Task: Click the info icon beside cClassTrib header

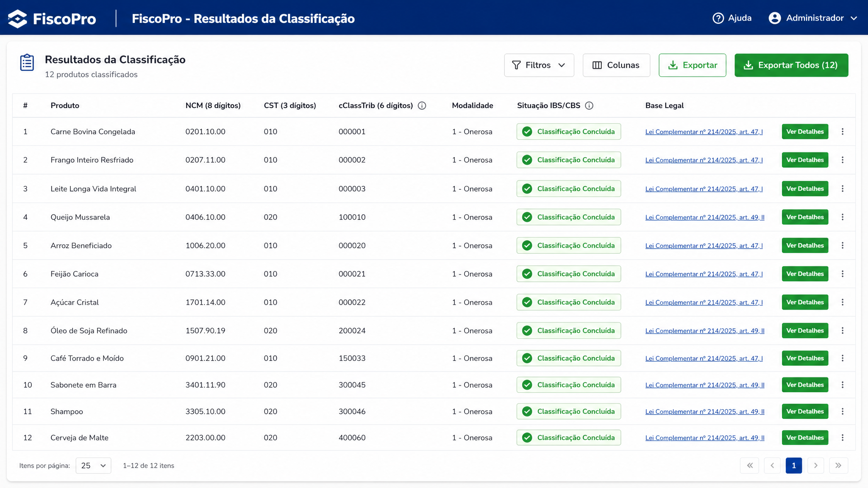Action: coord(422,105)
